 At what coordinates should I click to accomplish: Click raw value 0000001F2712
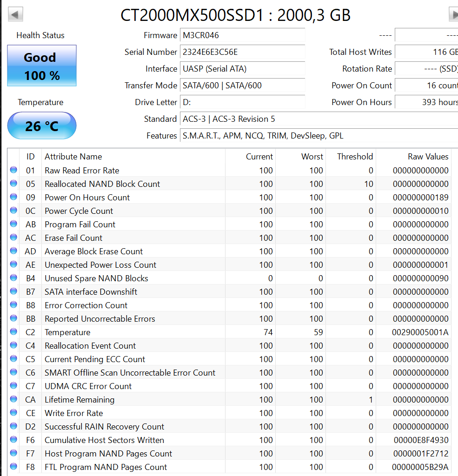421,454
